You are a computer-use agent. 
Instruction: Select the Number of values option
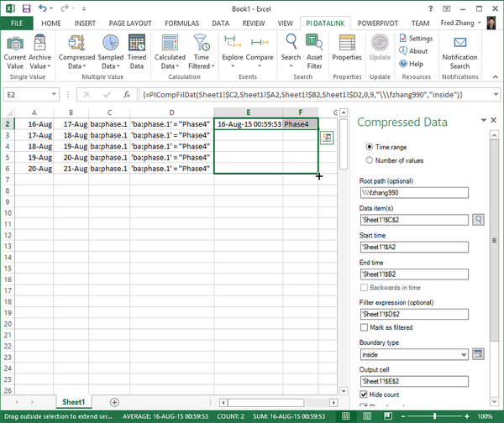pos(370,159)
